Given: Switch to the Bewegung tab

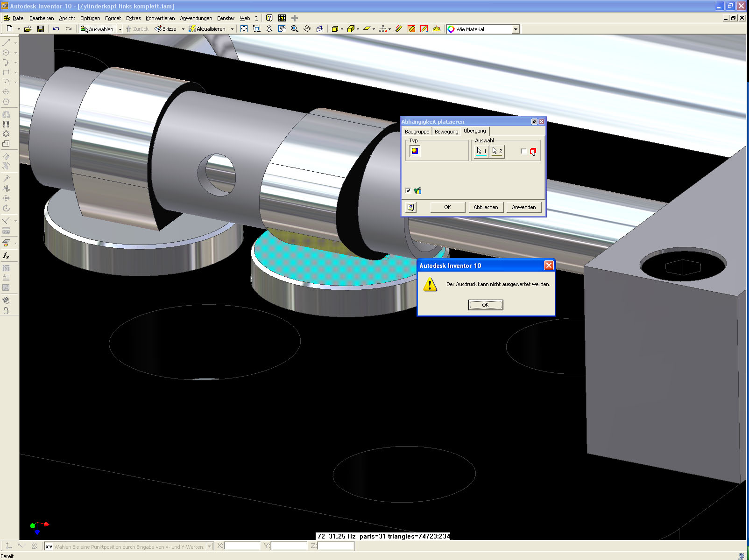Looking at the screenshot, I should (x=446, y=132).
